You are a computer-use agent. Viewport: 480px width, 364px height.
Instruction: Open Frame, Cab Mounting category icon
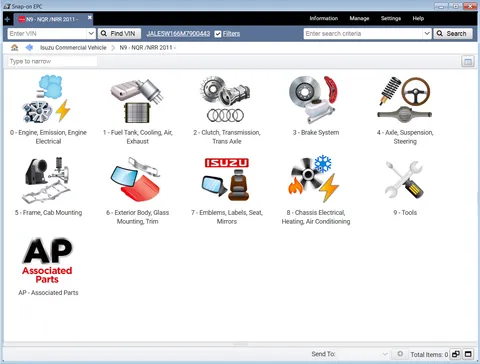pos(46,180)
